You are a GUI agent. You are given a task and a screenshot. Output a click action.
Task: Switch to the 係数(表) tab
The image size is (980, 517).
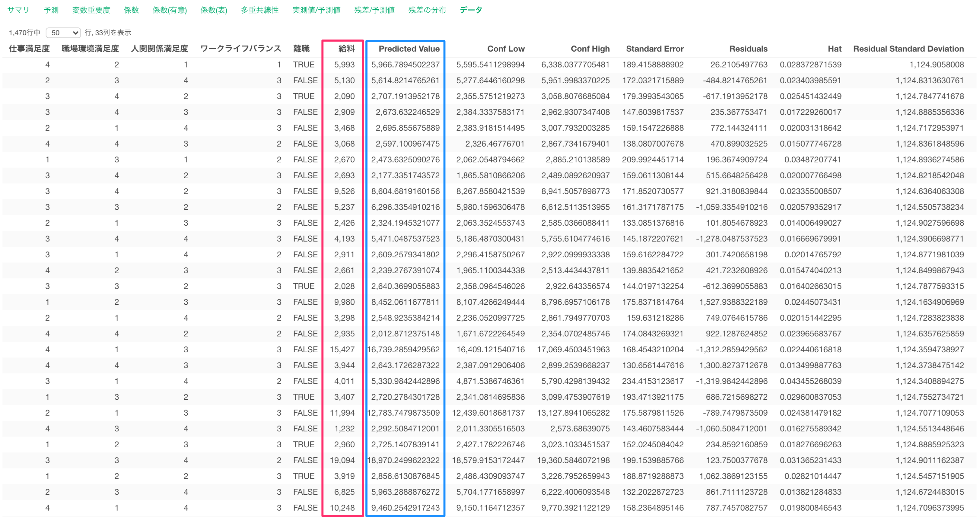(x=214, y=10)
